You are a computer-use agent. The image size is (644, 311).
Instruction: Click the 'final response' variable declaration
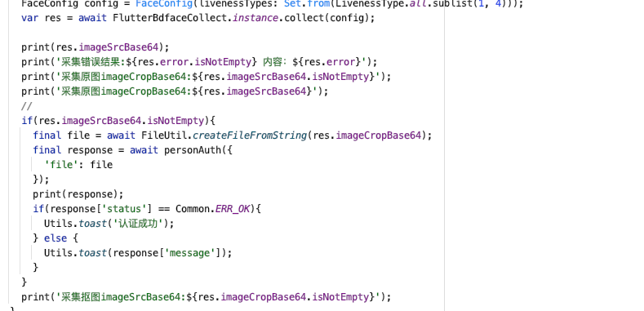tap(73, 150)
